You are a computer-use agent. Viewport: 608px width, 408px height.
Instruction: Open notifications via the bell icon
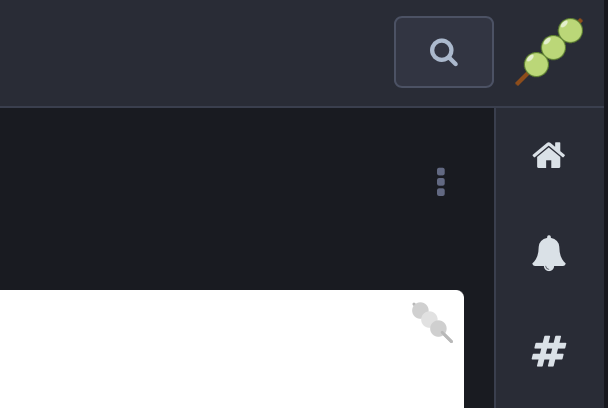click(549, 253)
